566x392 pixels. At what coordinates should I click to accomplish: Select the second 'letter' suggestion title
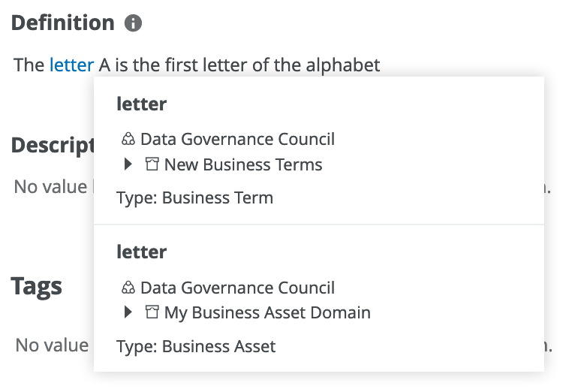point(142,252)
